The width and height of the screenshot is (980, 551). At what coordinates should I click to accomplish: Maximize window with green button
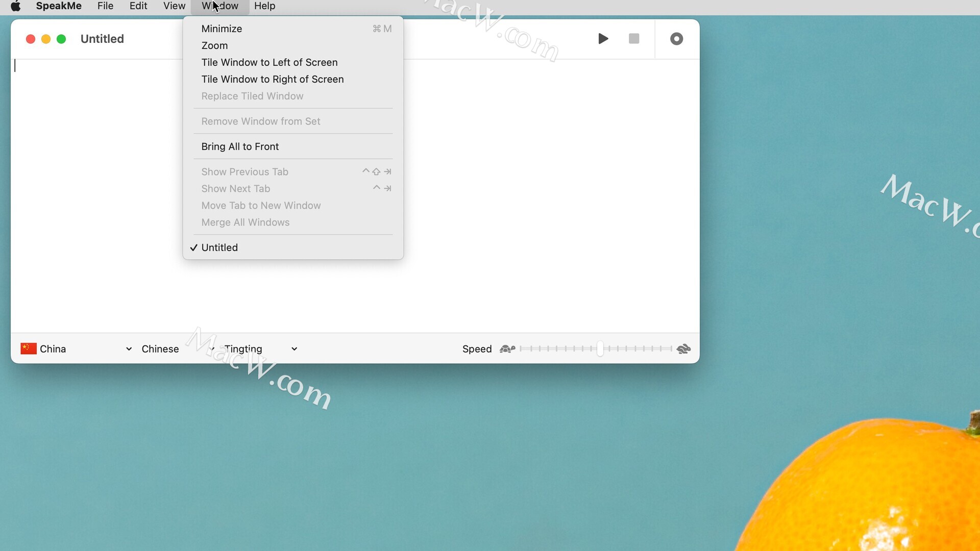point(61,39)
